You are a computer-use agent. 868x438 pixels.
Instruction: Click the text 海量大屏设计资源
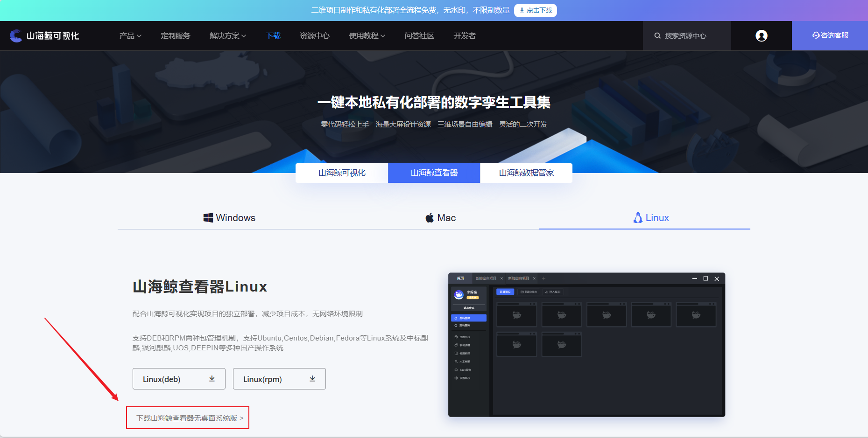[x=403, y=125]
